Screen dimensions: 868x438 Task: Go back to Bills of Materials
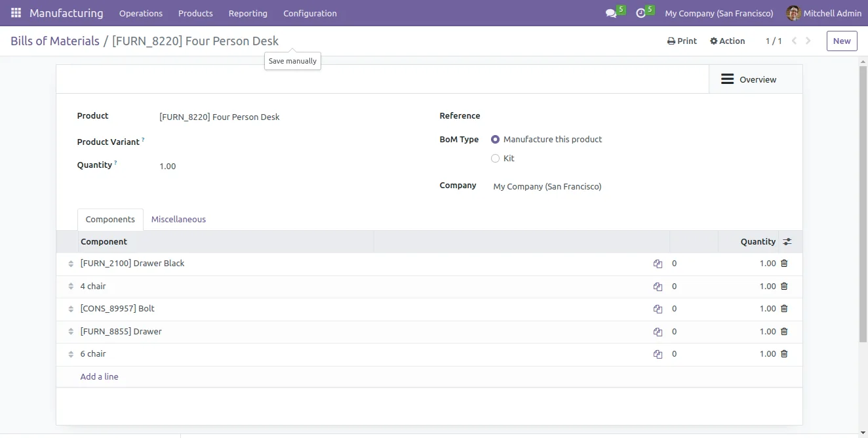[x=55, y=41]
